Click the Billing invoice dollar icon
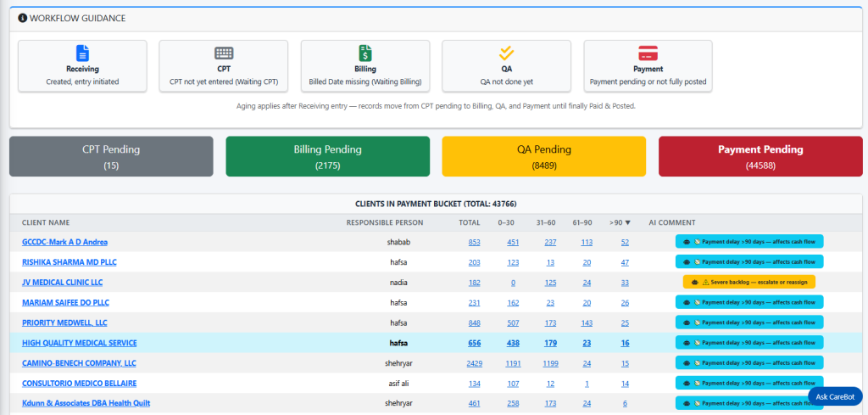This screenshot has width=868, height=415. (365, 53)
